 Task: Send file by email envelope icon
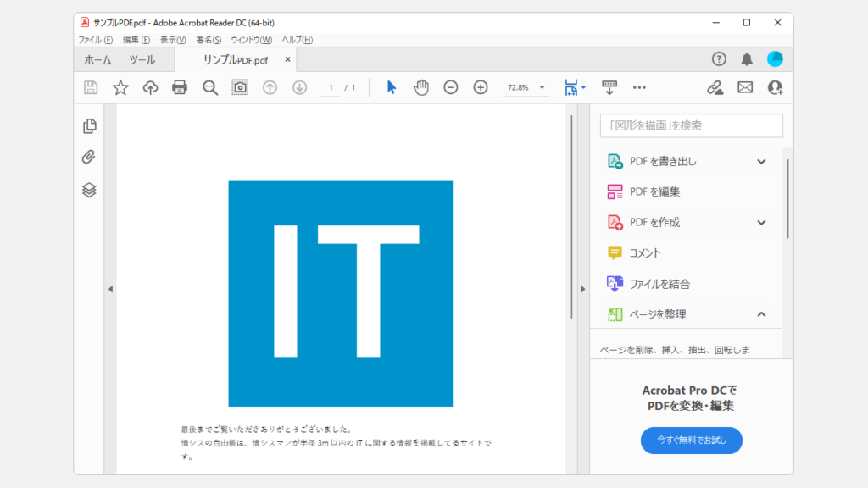745,87
